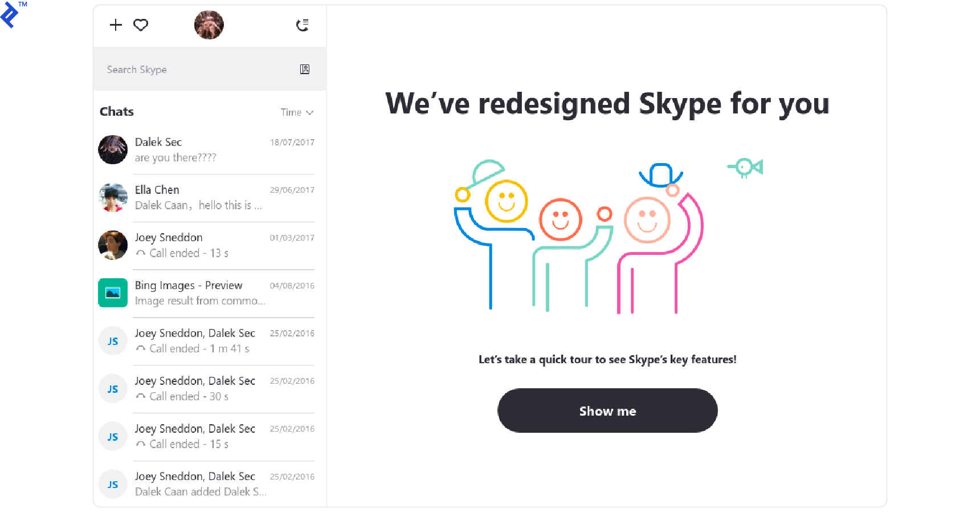Open Dalek Sec chat from 18/07/2017
Viewport: 980px width, 512px height.
[x=207, y=150]
